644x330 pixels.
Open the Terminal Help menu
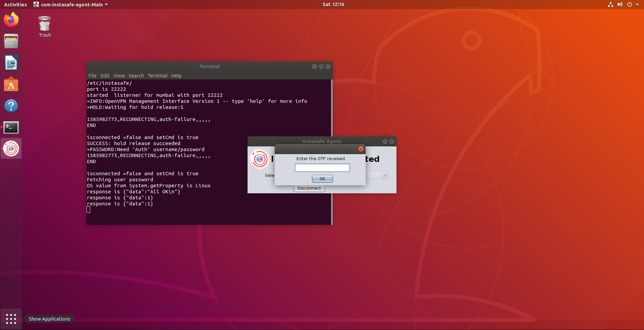pos(176,76)
